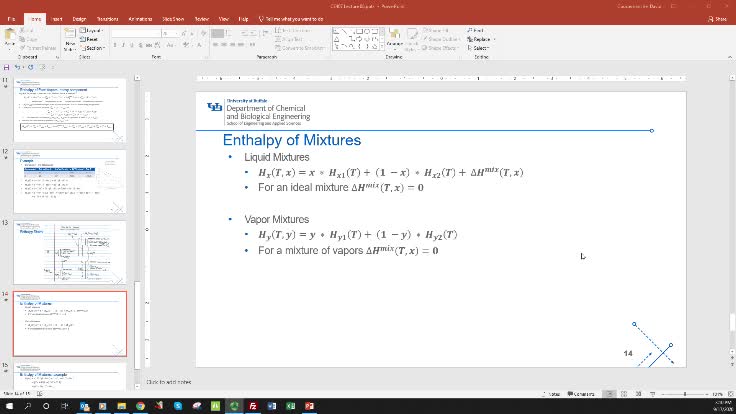The image size is (736, 414).
Task: Open Chrome from the Windows taskbar
Action: tap(141, 406)
